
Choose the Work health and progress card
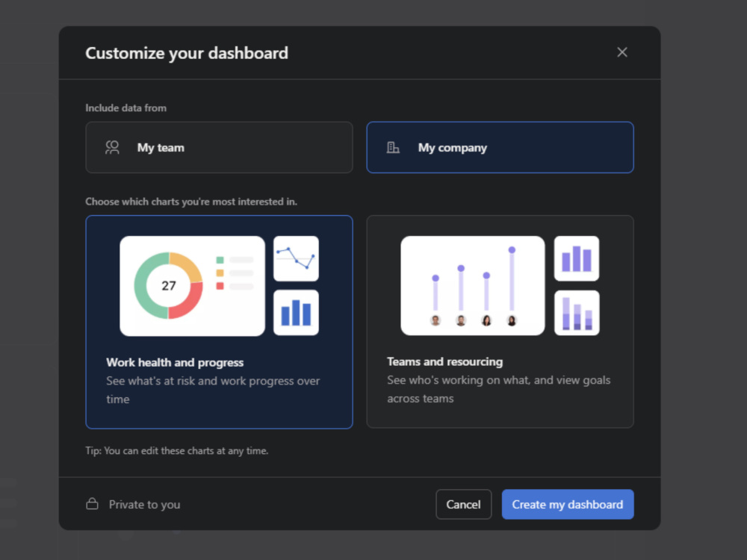pyautogui.click(x=219, y=322)
